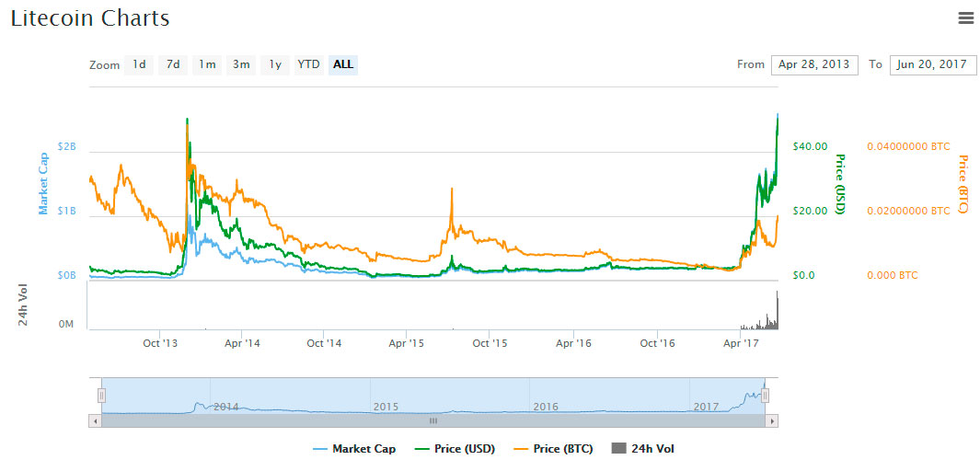The image size is (980, 460).
Task: Click the 2016 label in navigator
Action: [546, 407]
